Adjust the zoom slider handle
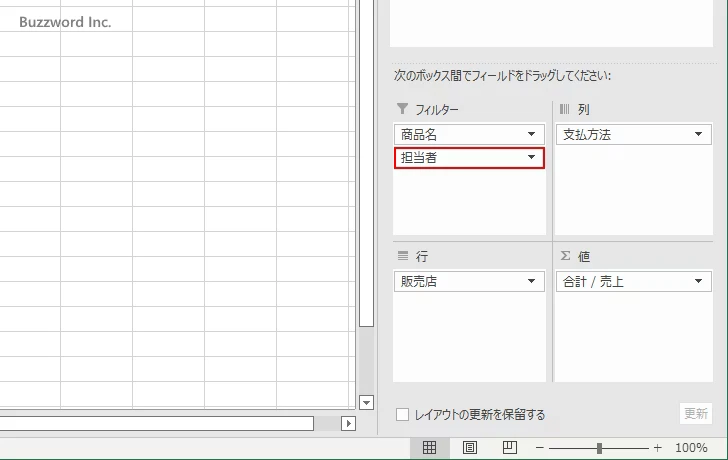 coord(599,448)
